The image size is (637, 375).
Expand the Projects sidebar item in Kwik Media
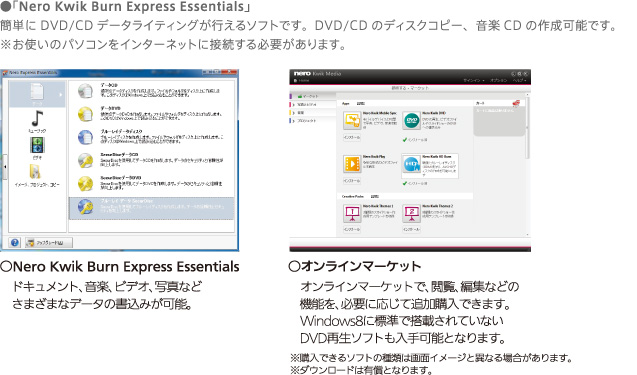click(313, 121)
